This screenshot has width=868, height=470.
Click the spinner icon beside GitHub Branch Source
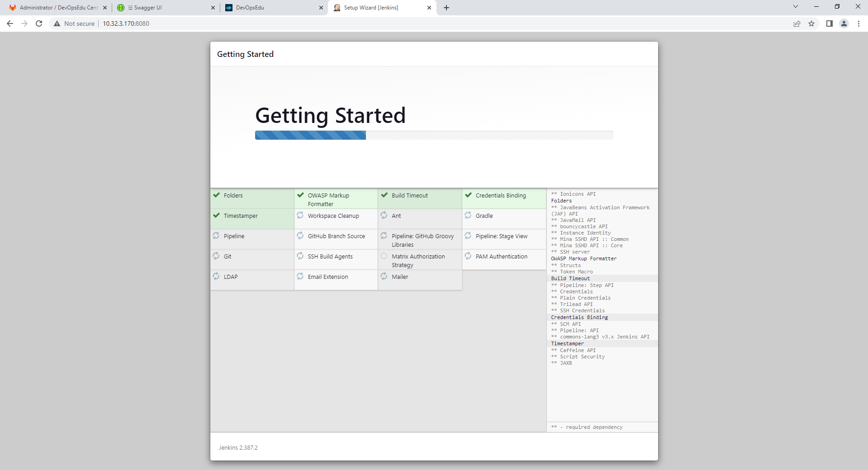[x=300, y=235]
